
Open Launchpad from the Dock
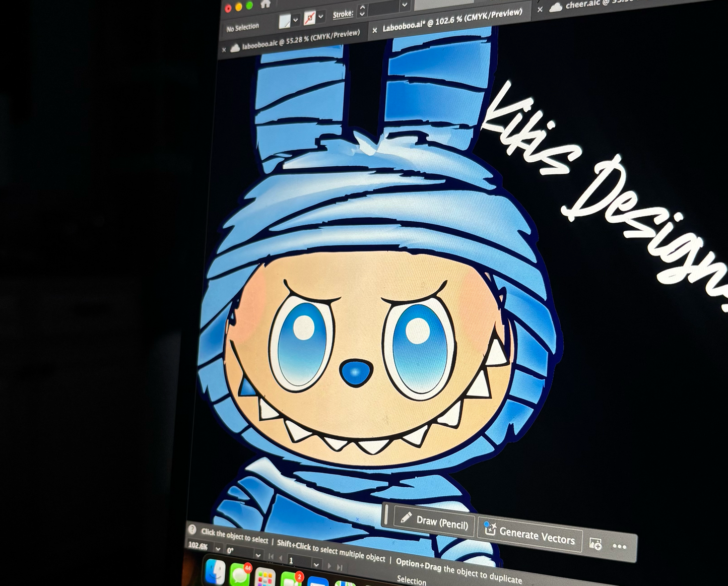click(x=265, y=577)
